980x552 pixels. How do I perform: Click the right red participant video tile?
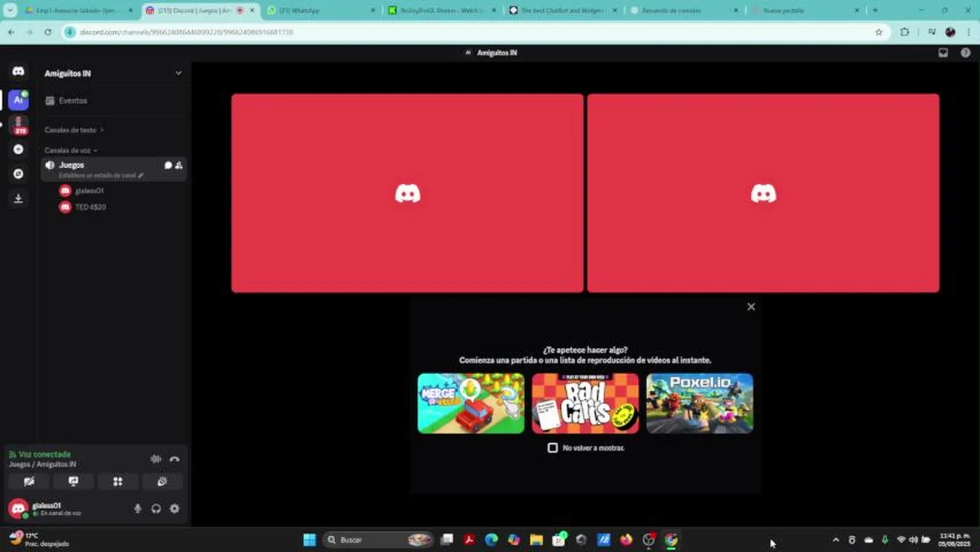click(x=763, y=193)
